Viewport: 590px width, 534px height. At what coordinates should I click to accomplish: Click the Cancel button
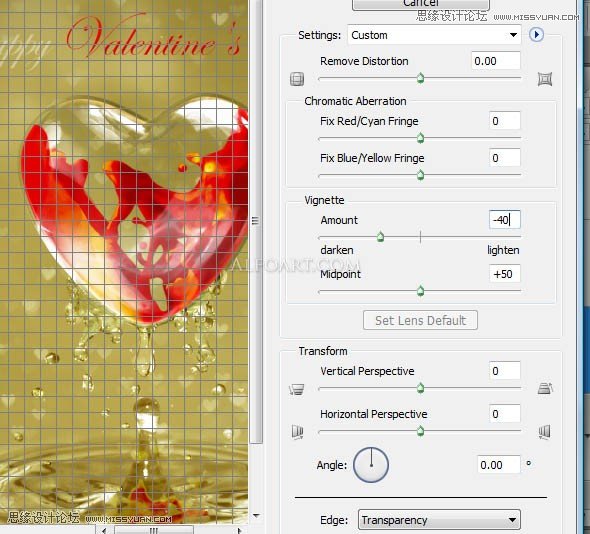click(421, 4)
